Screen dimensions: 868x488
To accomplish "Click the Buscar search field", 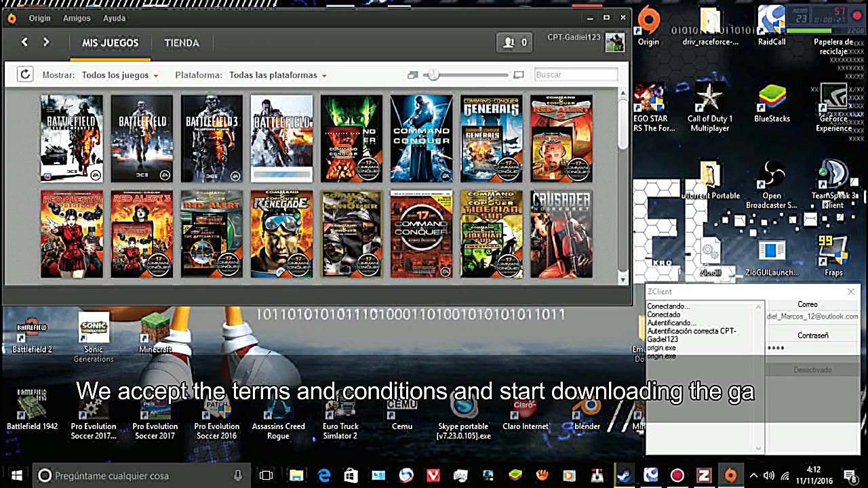I will (576, 75).
